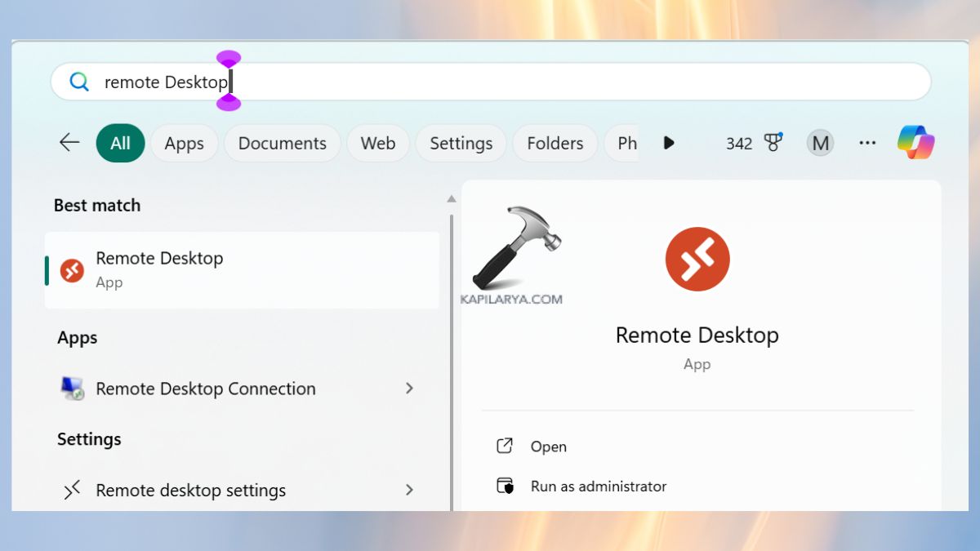Click the Remote Desktop Connection icon
980x551 pixels.
pos(72,389)
